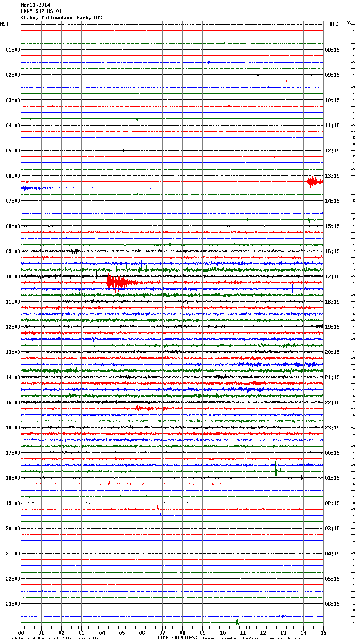Click the '15' minute axis label
The height and width of the screenshot is (644, 357).
323,633
